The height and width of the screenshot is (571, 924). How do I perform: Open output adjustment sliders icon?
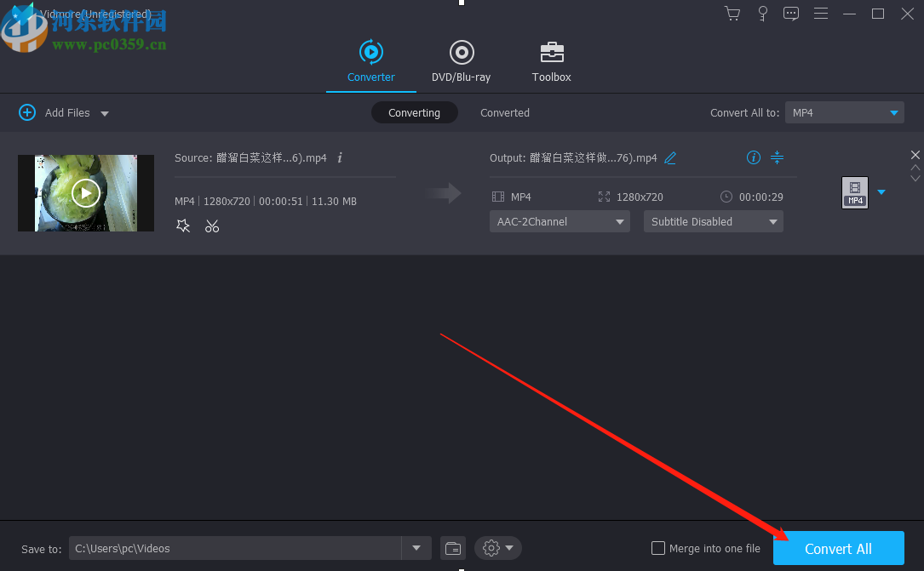776,157
